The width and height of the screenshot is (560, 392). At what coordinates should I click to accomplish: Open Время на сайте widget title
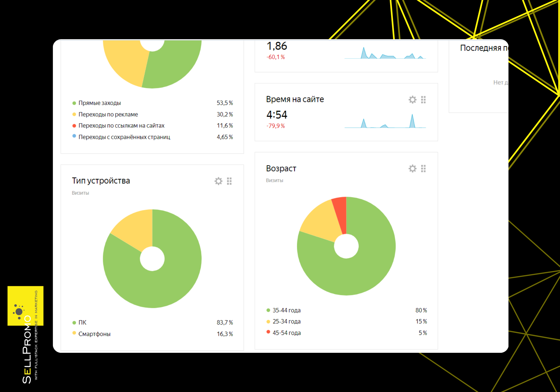(x=295, y=99)
